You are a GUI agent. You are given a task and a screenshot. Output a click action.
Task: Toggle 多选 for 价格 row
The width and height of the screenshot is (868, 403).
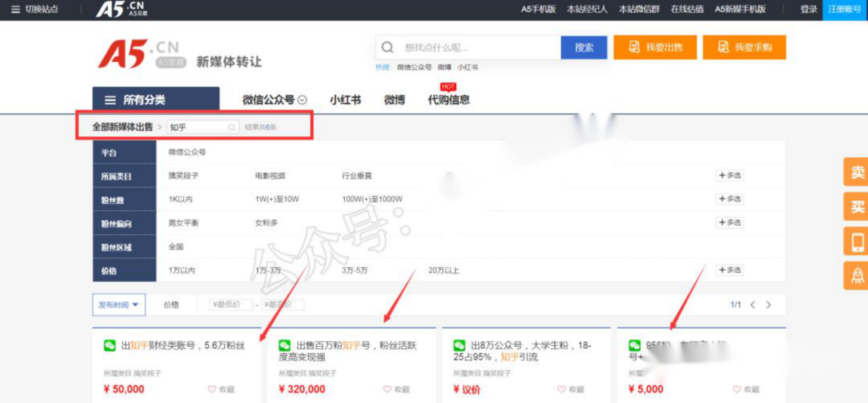point(730,270)
